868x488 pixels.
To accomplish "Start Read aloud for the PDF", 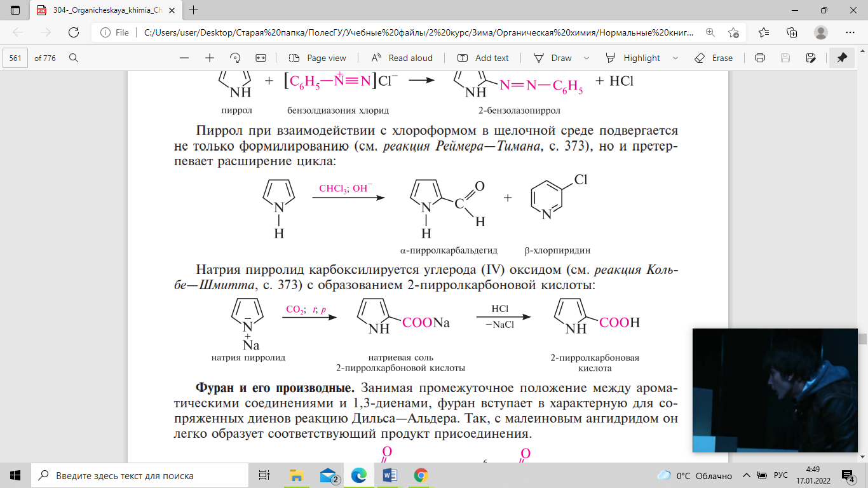I will click(x=402, y=58).
